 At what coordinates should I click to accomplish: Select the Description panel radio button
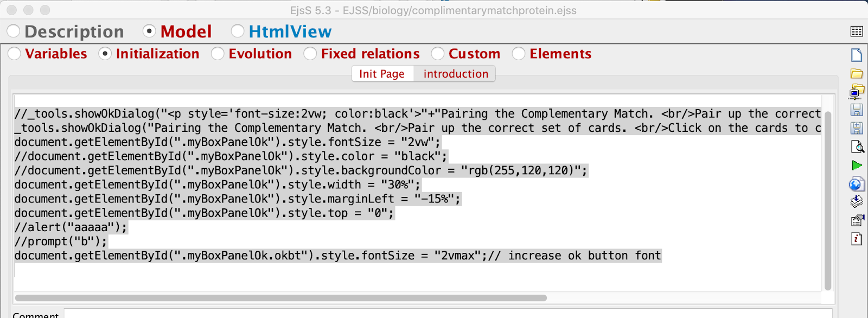[x=13, y=31]
